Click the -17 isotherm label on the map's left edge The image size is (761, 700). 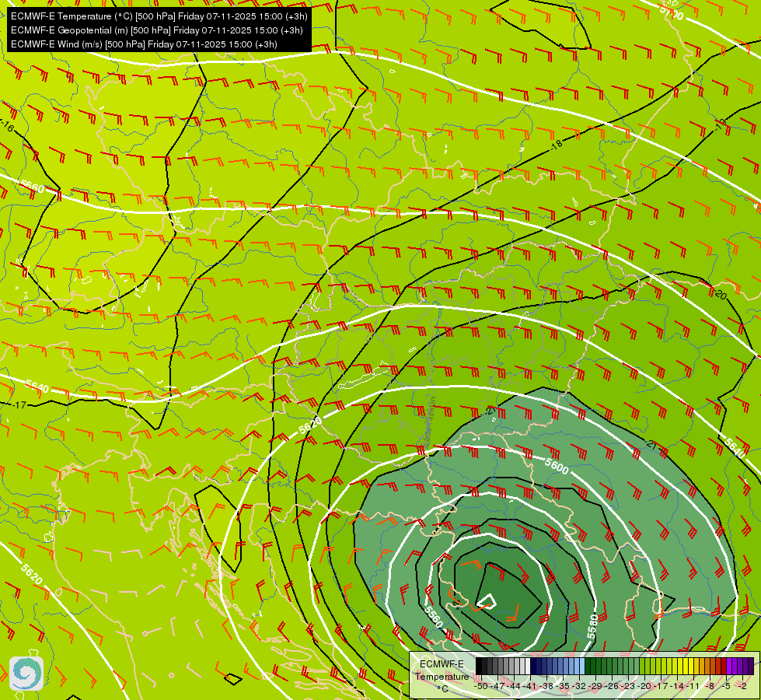pyautogui.click(x=19, y=404)
